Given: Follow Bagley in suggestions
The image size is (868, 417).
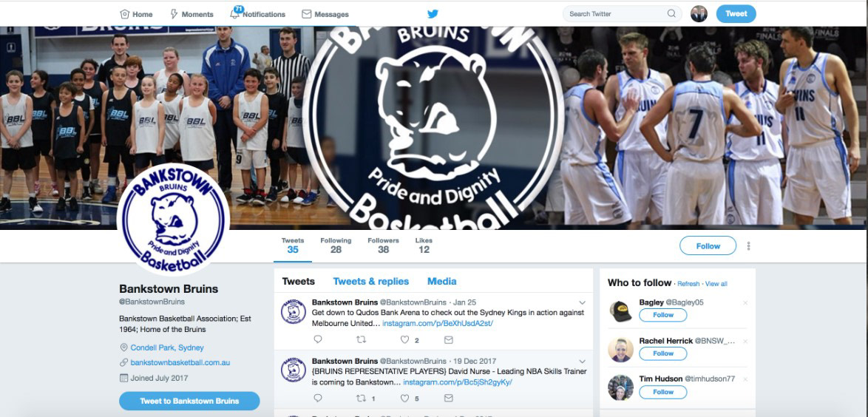Looking at the screenshot, I should (662, 315).
